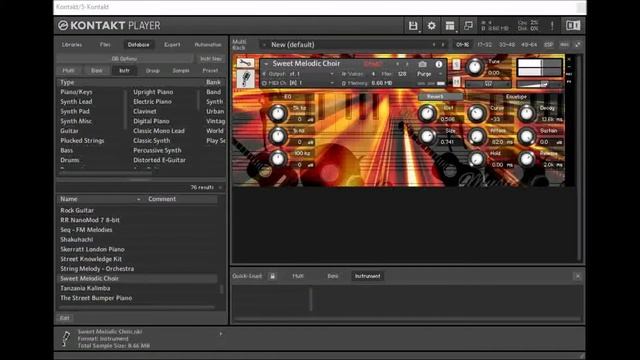640x360 pixels.
Task: Close the Quick-Load pane
Action: (x=578, y=276)
